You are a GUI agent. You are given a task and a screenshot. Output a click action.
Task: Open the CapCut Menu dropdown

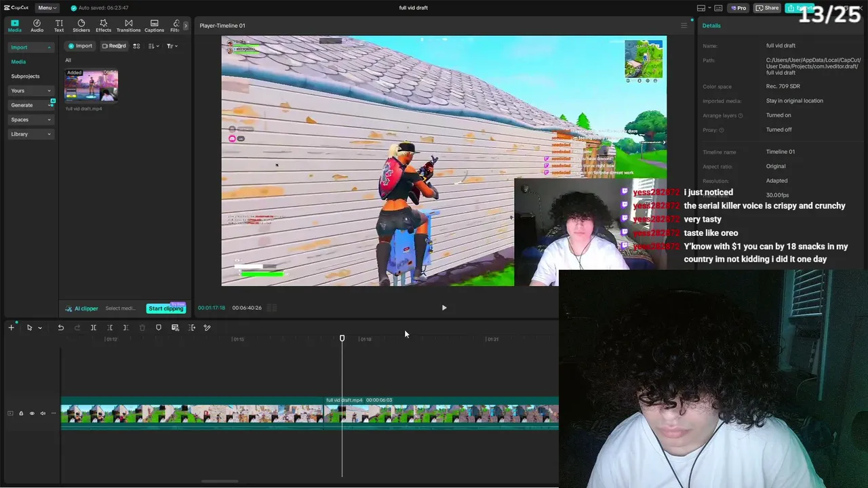[x=47, y=7]
